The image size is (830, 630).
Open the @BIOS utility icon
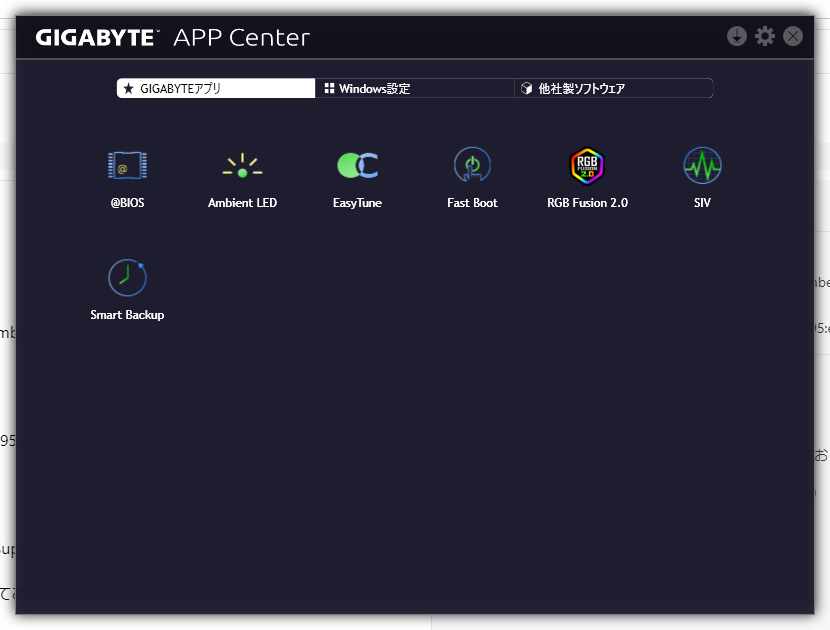(x=127, y=166)
